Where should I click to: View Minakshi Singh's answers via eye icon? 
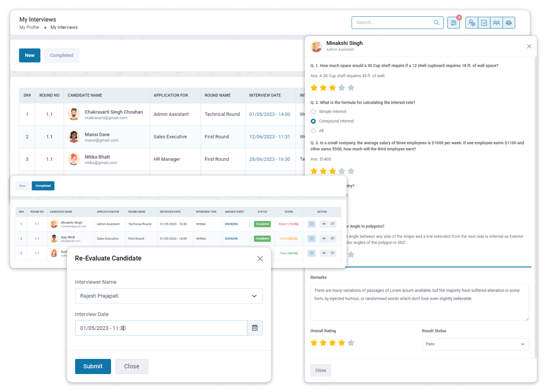(324, 224)
